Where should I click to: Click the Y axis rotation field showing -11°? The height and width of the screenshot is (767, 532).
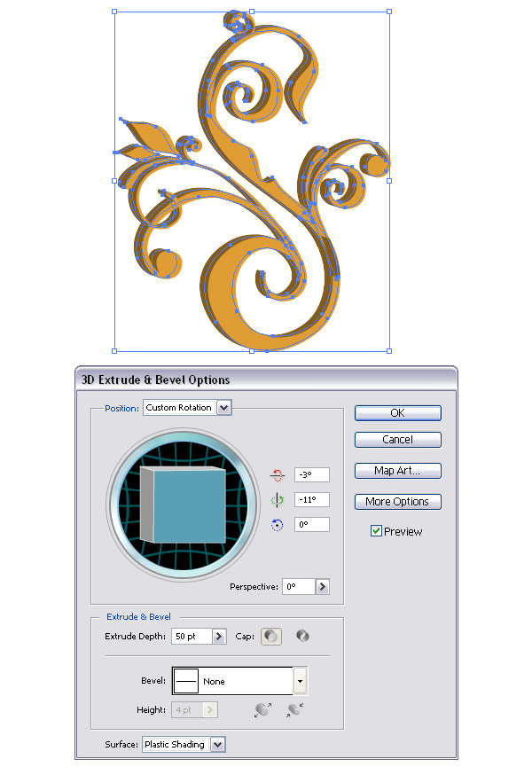pyautogui.click(x=312, y=499)
